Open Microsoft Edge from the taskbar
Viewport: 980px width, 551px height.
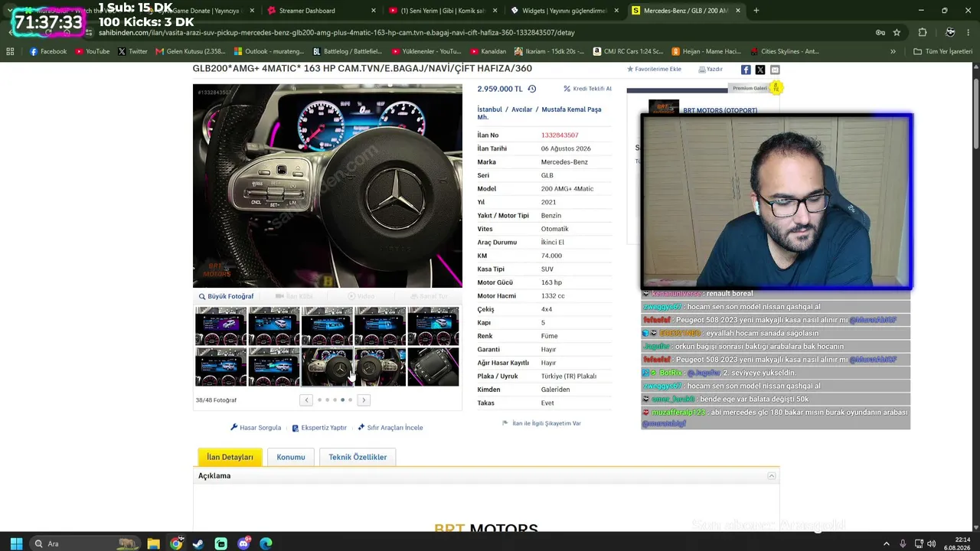click(266, 543)
